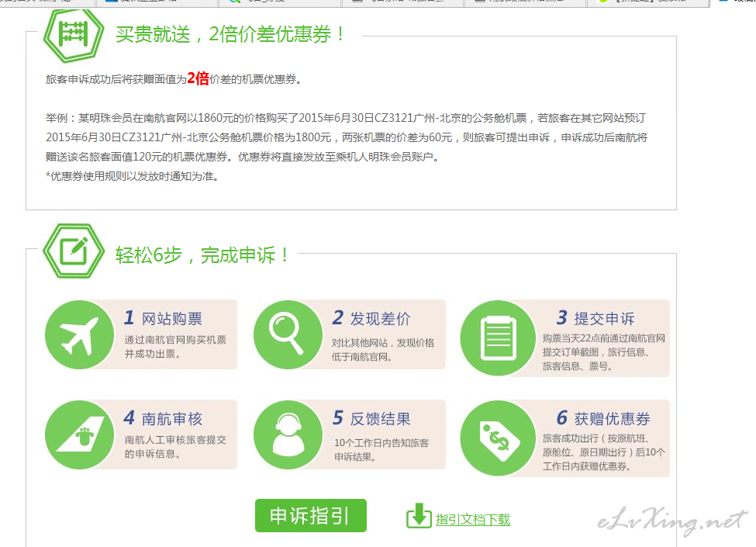
Task: Click the 申诉指引 green button
Action: pos(310,516)
